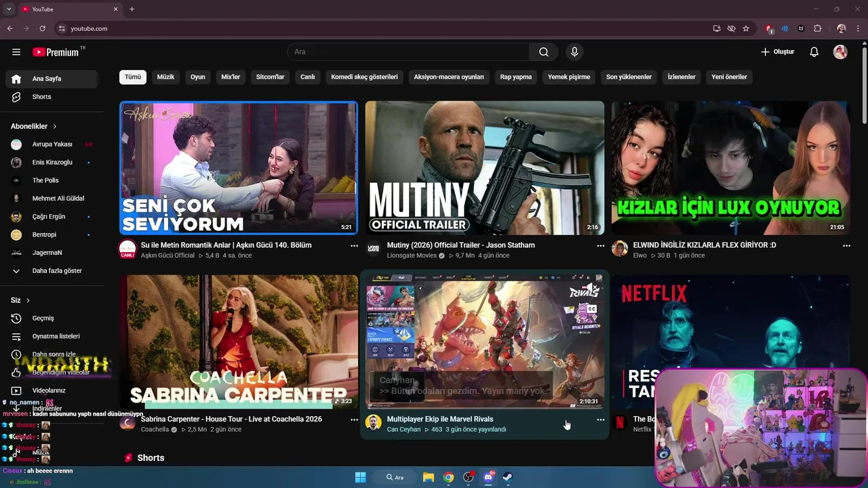Open the browser extensions puzzle icon
Viewport: 868px width, 488px height.
[x=817, y=28]
